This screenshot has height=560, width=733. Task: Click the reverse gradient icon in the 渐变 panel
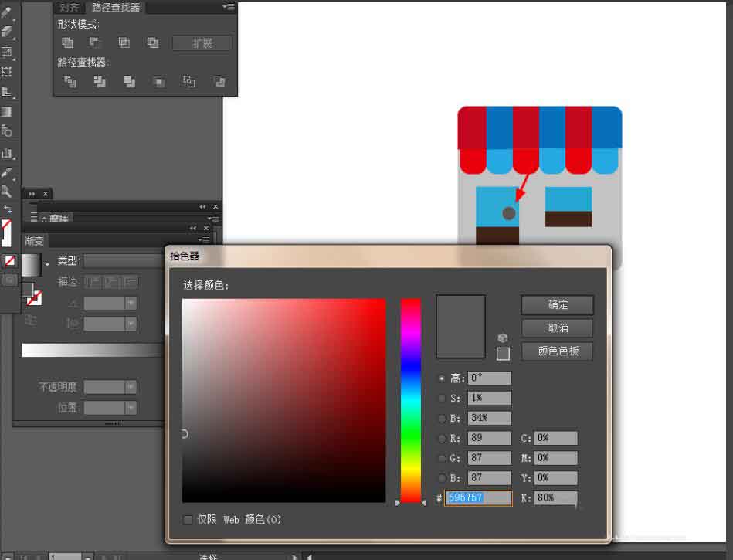(30, 321)
